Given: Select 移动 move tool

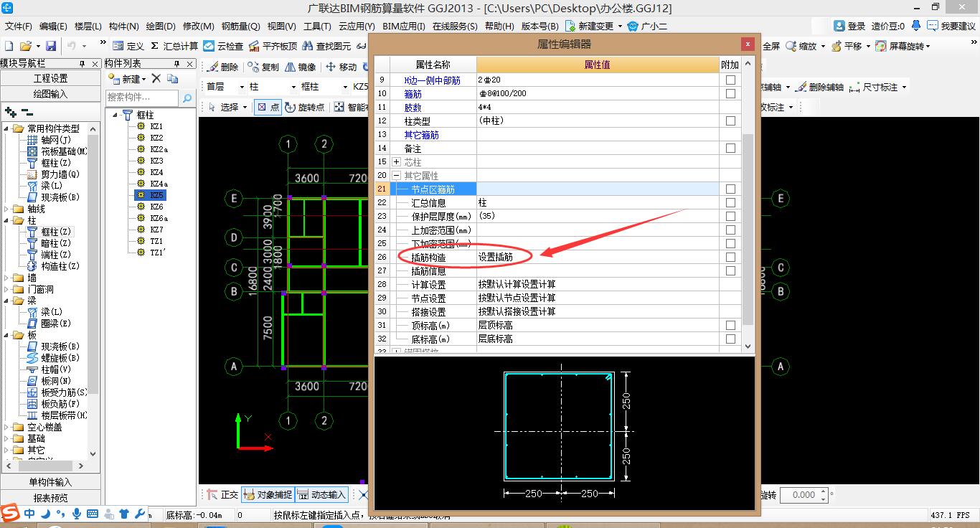Looking at the screenshot, I should [x=341, y=67].
